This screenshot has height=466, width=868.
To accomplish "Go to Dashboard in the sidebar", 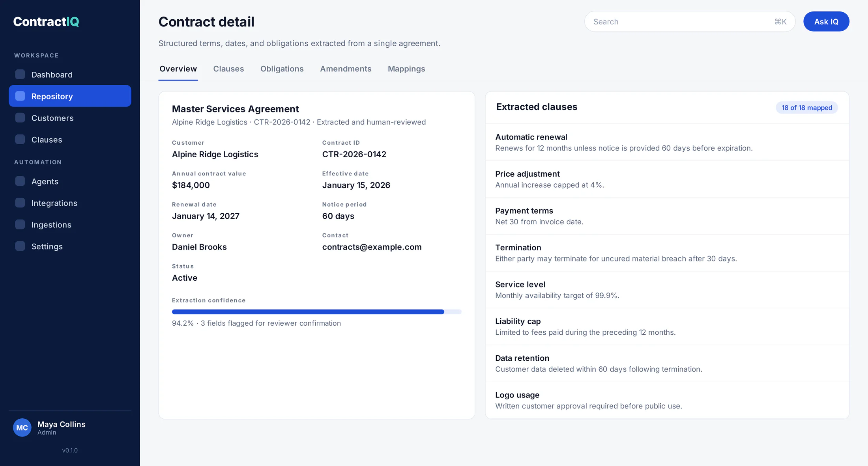I will tap(70, 75).
